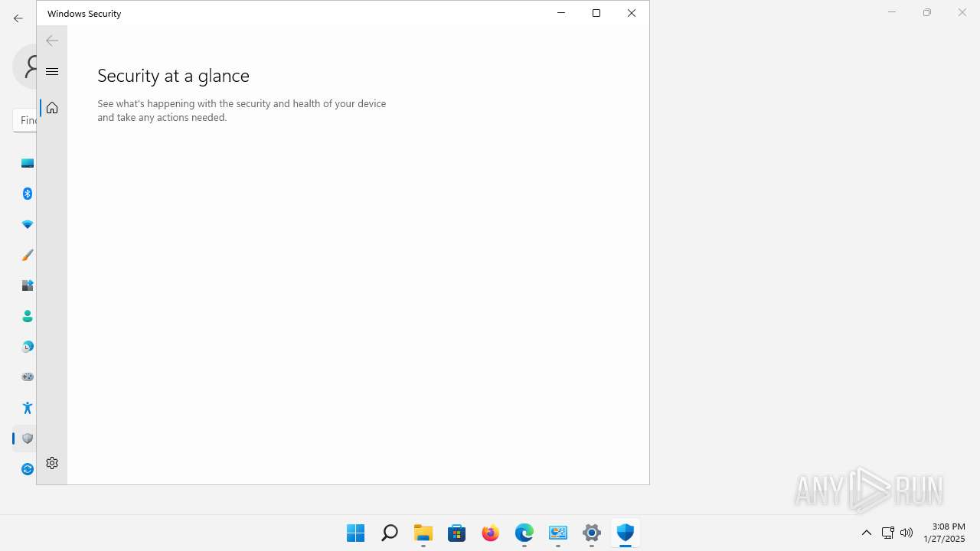This screenshot has width=980, height=551.
Task: Select the Accessibility icon in Settings sidebar
Action: click(x=28, y=408)
